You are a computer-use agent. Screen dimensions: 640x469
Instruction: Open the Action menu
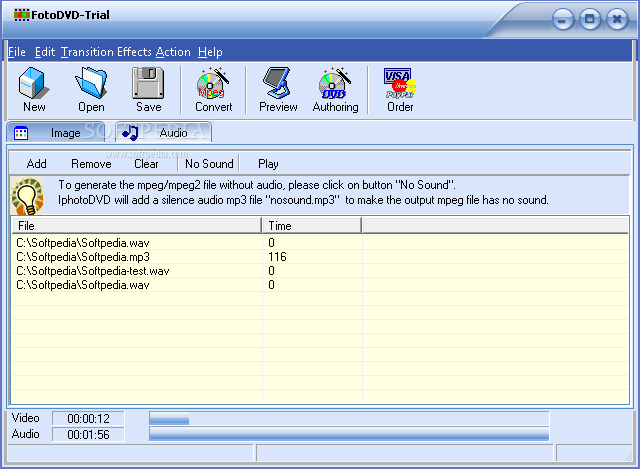click(x=173, y=52)
